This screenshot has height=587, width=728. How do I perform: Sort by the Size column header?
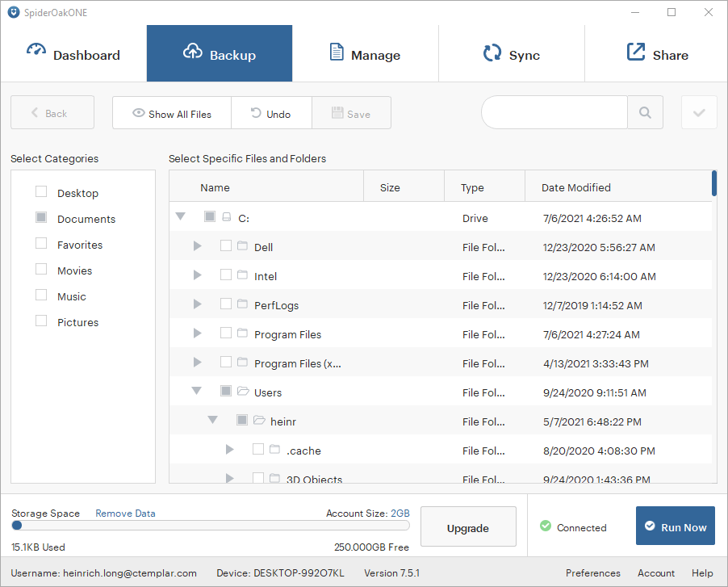pyautogui.click(x=404, y=186)
